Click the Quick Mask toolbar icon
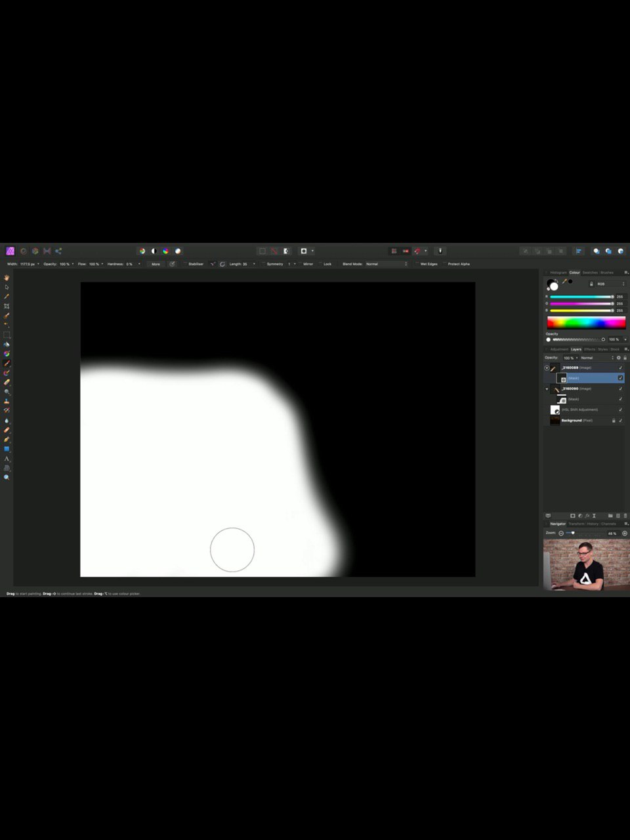 (304, 251)
